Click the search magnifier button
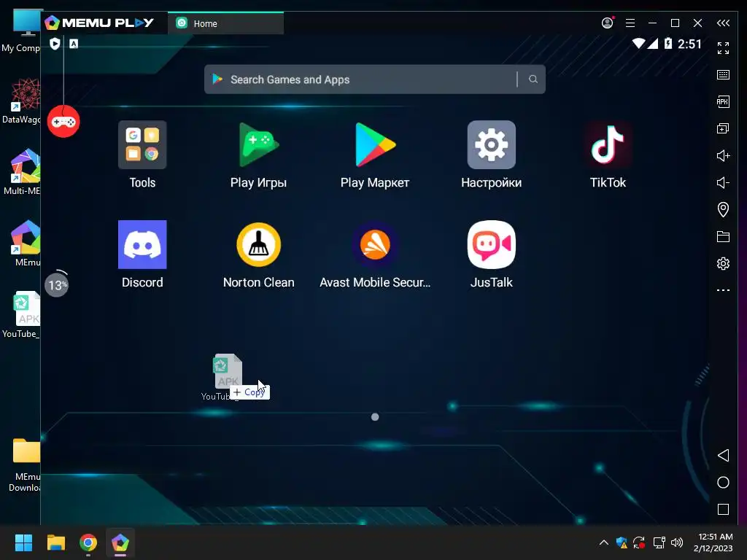 tap(533, 79)
